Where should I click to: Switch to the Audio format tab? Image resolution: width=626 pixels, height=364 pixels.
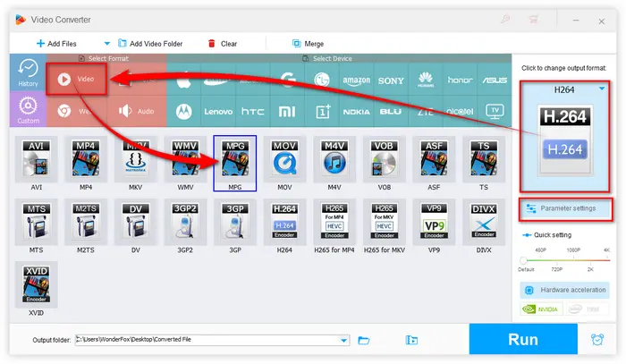[137, 111]
